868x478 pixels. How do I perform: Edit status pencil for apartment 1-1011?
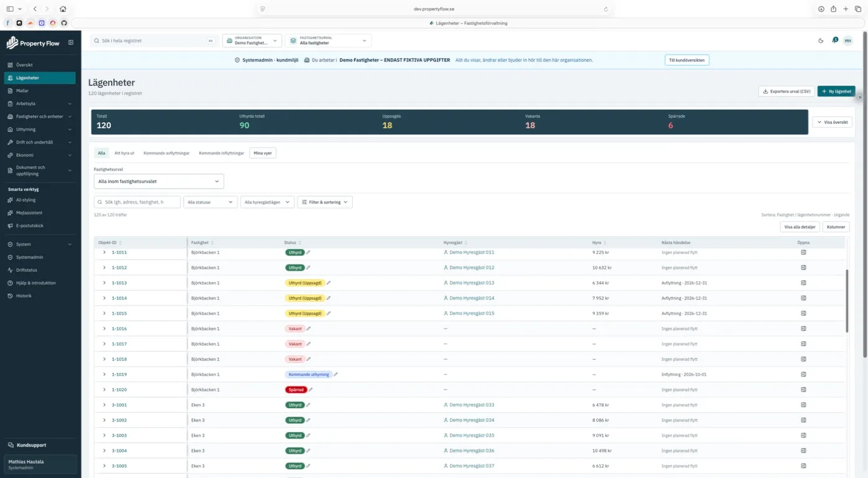coord(308,252)
